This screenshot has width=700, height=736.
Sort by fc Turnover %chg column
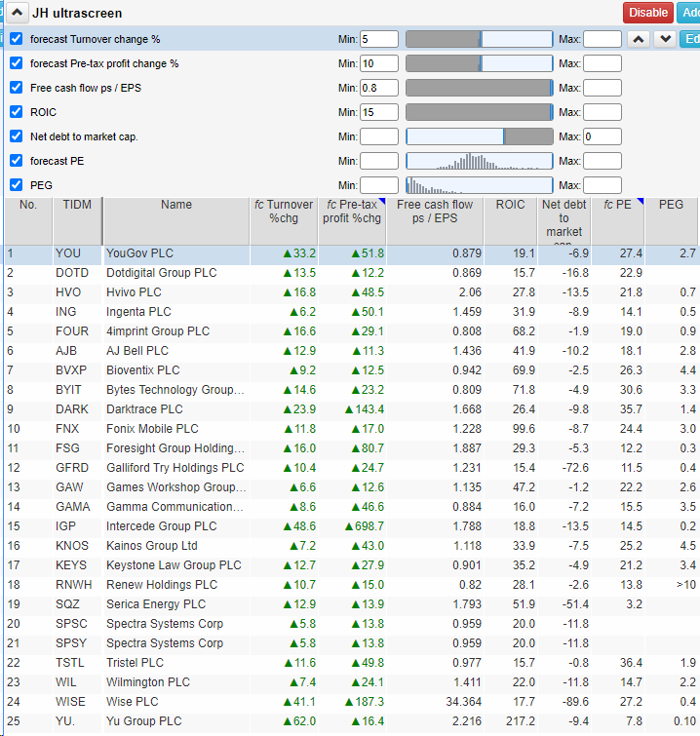284,212
